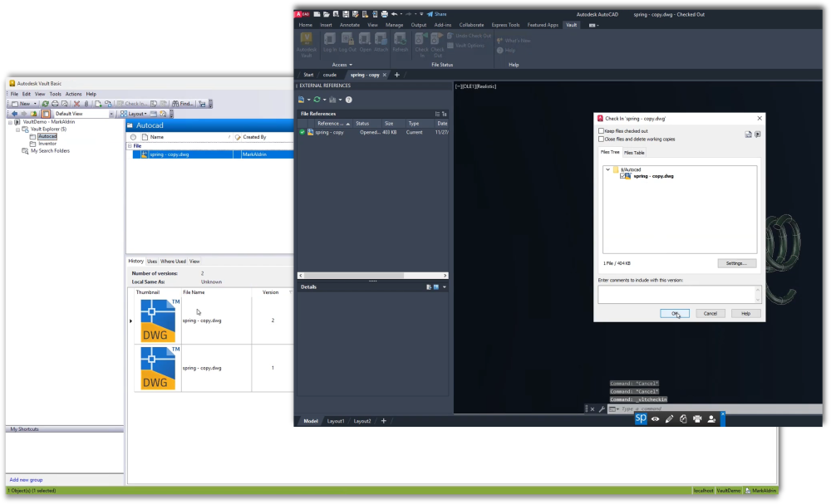Image resolution: width=831 pixels, height=504 pixels.
Task: Click the paperclip attach icon in Vault toolbar
Action: click(x=86, y=104)
